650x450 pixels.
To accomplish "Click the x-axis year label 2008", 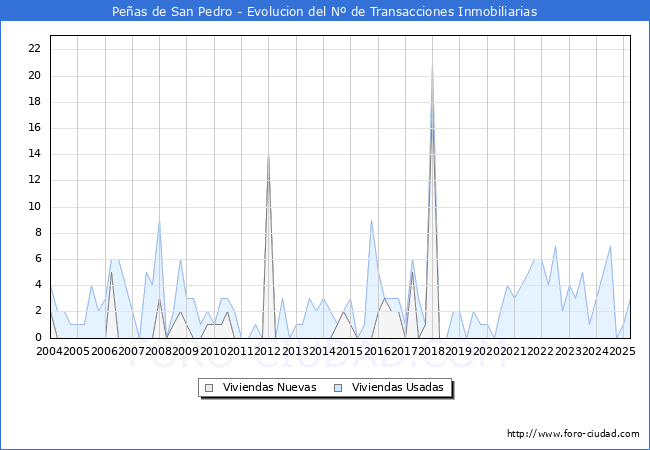I will pyautogui.click(x=158, y=351).
